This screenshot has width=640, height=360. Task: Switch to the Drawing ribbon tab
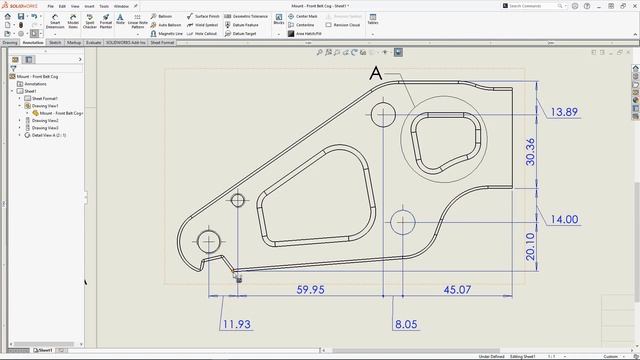point(10,42)
